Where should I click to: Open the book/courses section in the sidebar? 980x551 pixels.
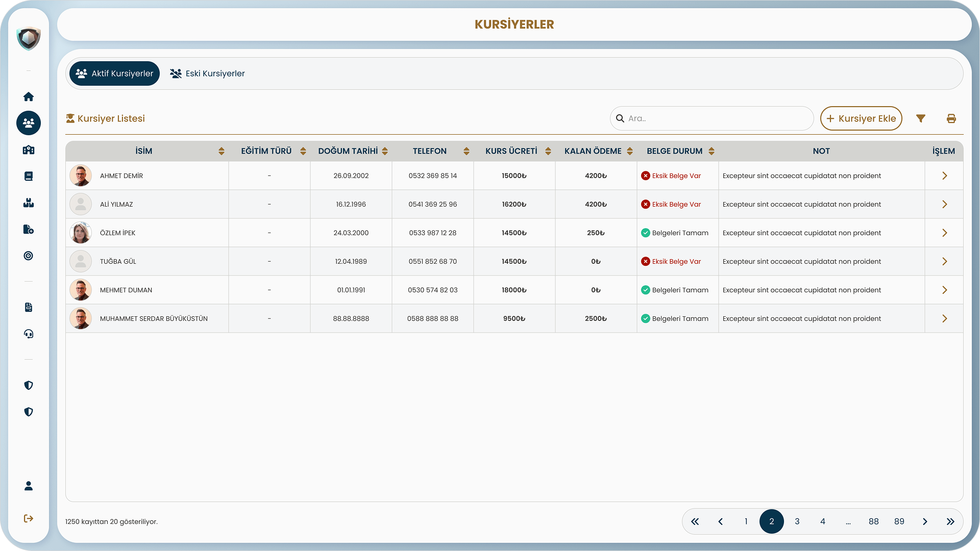coord(29,176)
